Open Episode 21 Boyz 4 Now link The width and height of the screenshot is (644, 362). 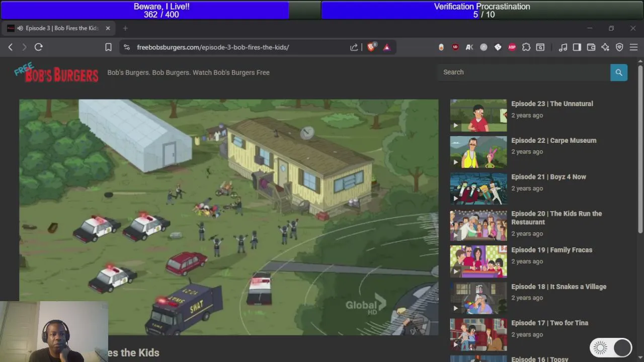tap(548, 177)
